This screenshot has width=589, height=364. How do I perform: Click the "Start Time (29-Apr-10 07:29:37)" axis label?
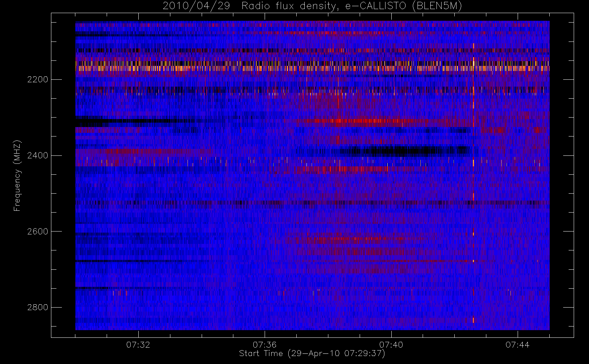(x=312, y=353)
